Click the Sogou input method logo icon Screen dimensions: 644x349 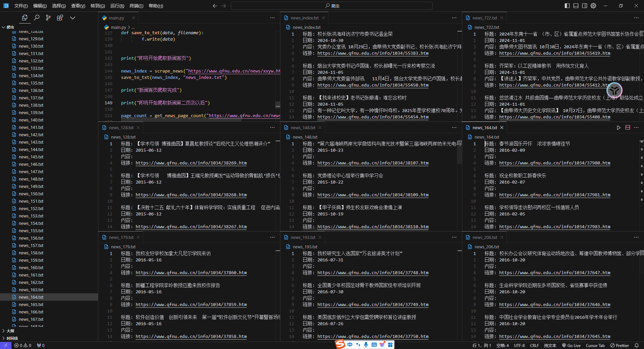click(340, 344)
